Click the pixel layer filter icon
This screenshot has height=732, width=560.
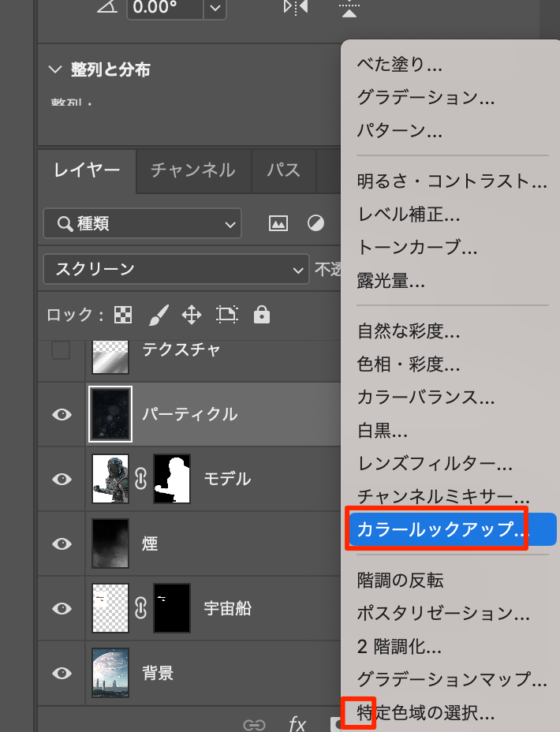(x=278, y=224)
